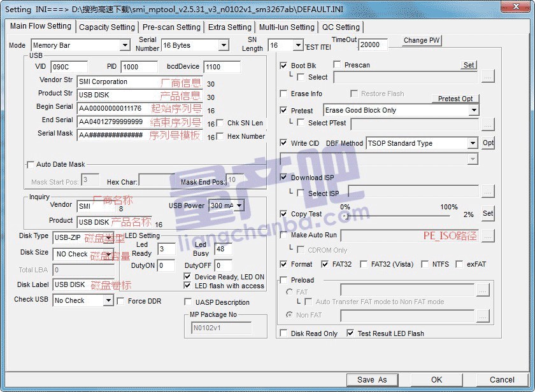Close the Setting dialog window
This screenshot has width=535, height=392.
point(517,6)
